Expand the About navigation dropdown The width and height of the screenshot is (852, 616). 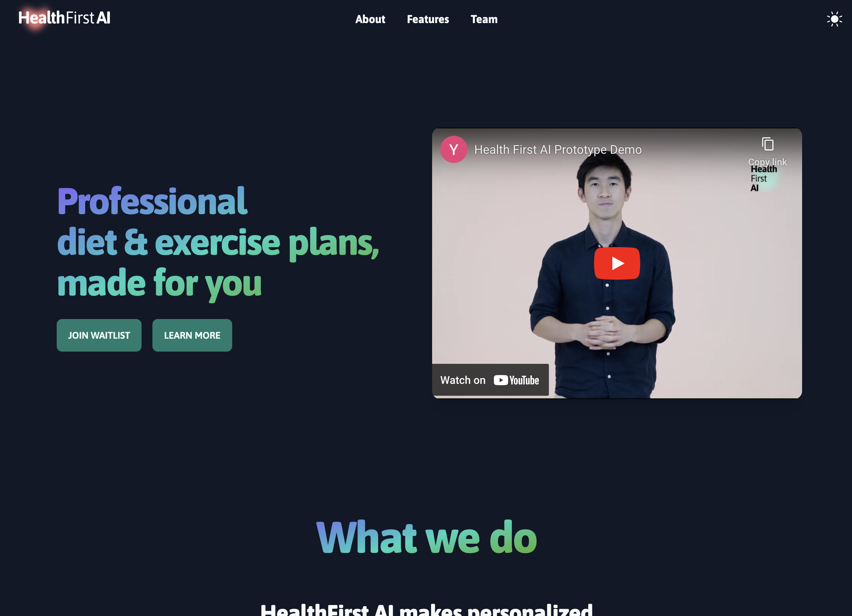370,19
